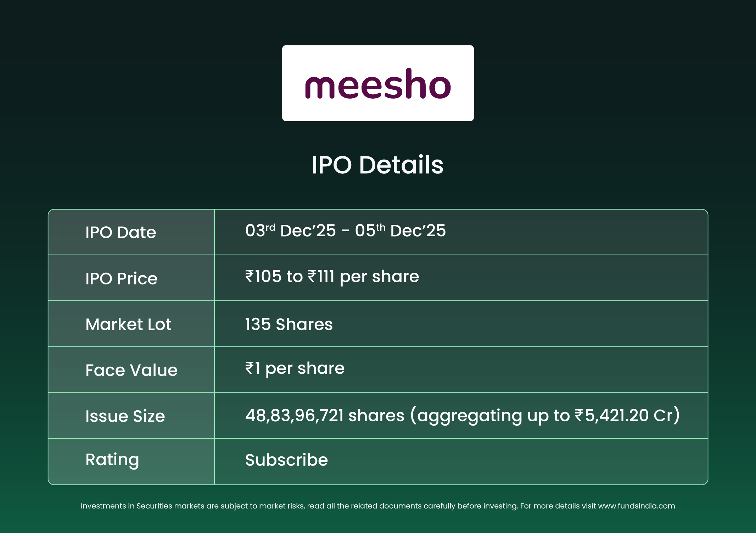Click the 135 Shares value

289,324
